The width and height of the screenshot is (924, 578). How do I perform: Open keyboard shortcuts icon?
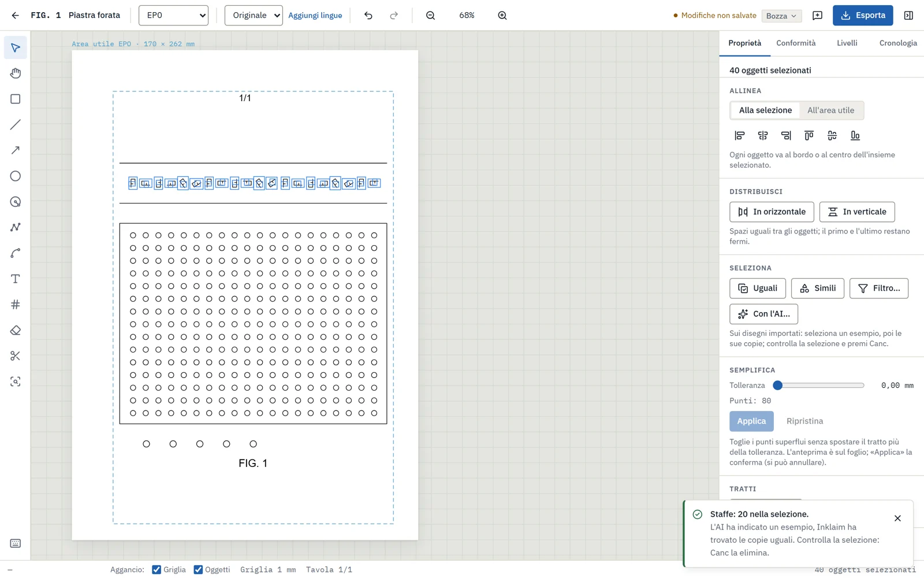(16, 543)
